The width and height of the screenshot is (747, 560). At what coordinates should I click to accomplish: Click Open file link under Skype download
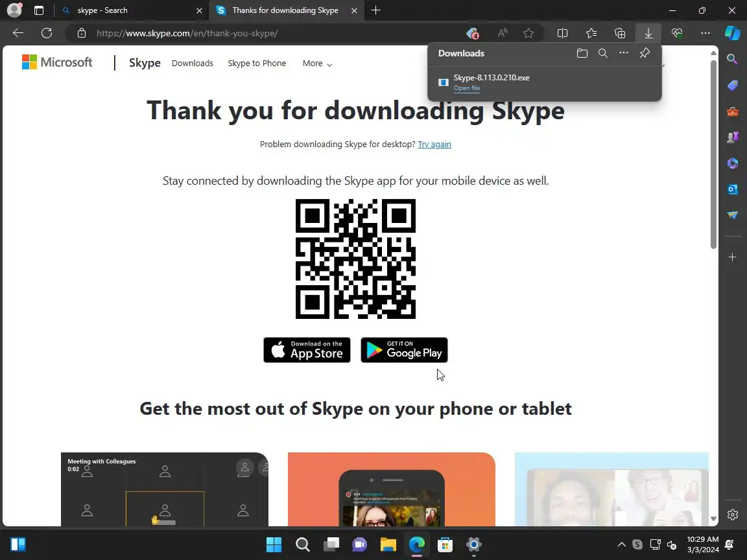[466, 88]
